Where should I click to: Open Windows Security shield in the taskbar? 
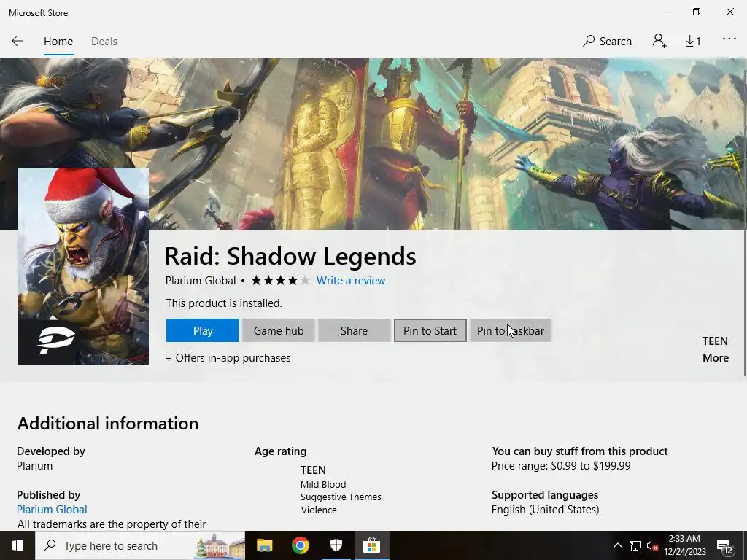click(x=336, y=545)
